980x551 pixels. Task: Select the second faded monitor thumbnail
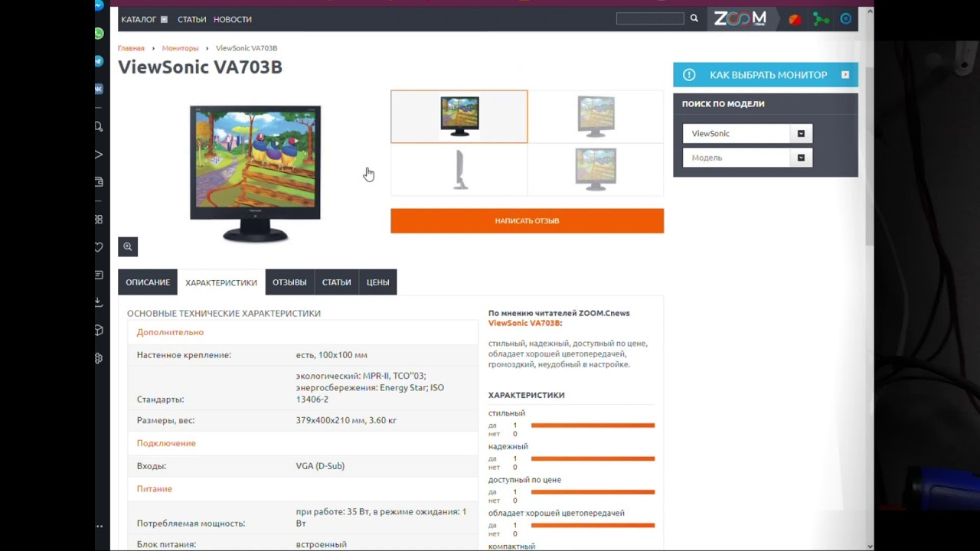coord(596,116)
